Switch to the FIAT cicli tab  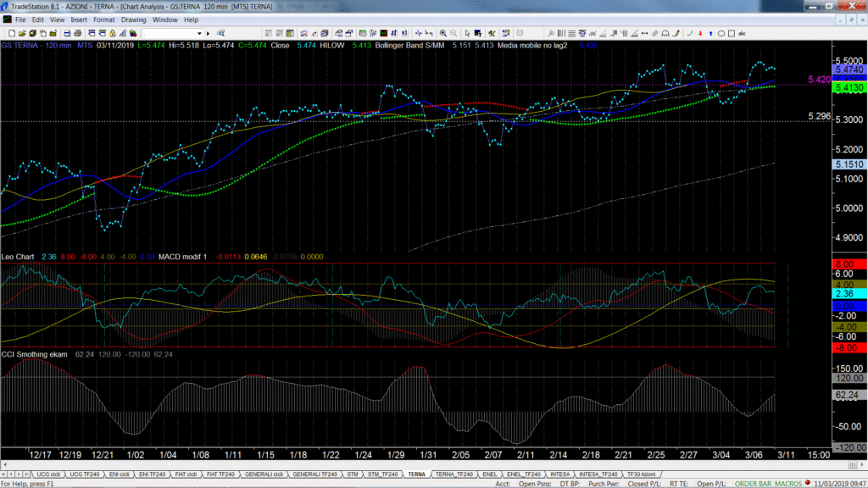point(186,474)
